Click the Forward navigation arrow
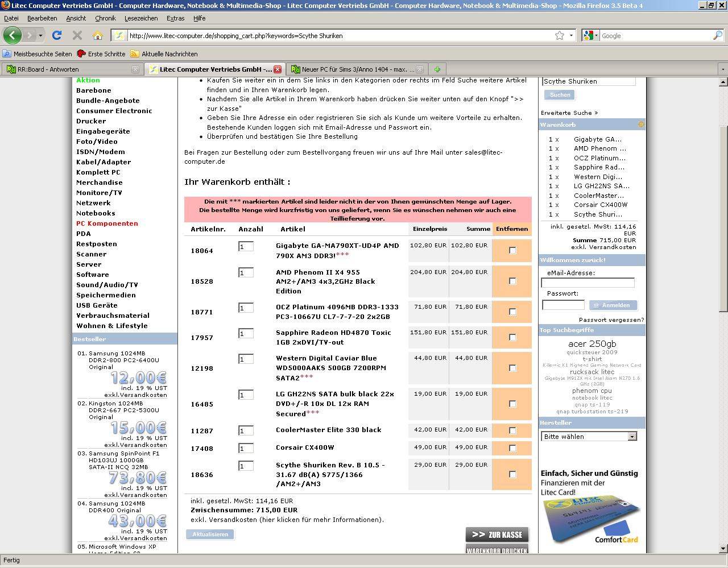This screenshot has height=568, width=728. point(30,35)
